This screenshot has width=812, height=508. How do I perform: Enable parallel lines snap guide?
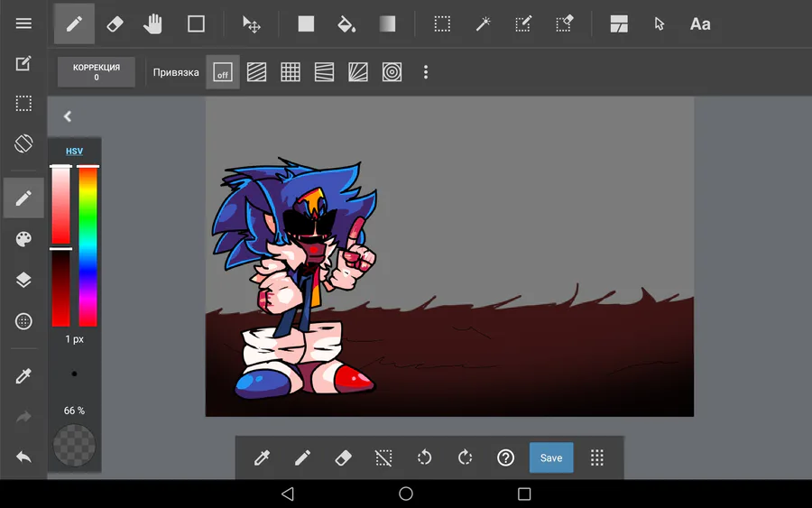256,72
